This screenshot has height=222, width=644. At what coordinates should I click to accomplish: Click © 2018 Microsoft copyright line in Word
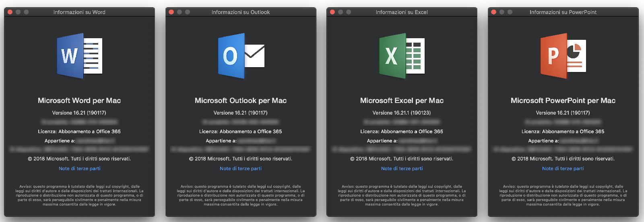tap(79, 159)
